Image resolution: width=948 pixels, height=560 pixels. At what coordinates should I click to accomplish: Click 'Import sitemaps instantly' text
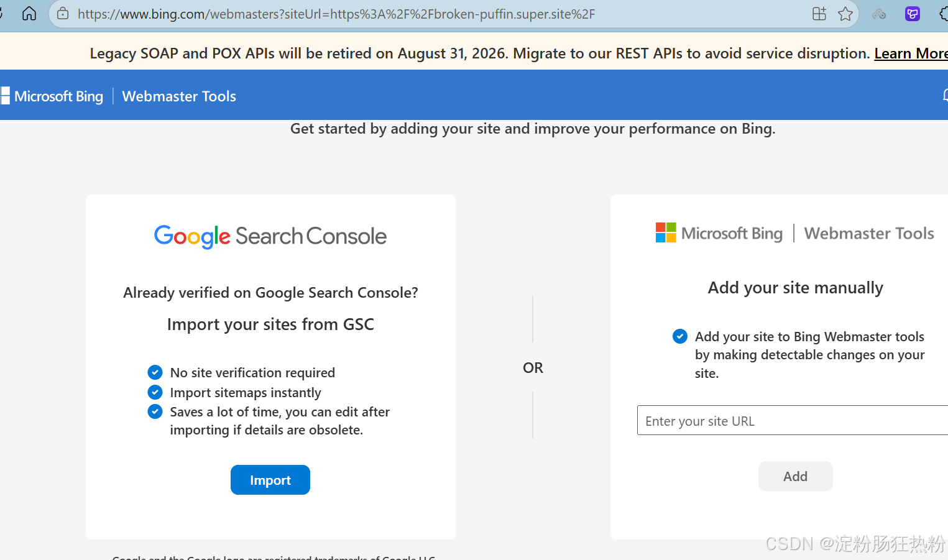[x=246, y=392]
